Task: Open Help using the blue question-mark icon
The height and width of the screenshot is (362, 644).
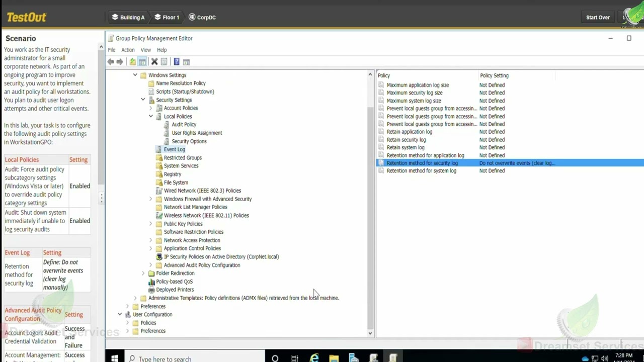Action: point(177,62)
